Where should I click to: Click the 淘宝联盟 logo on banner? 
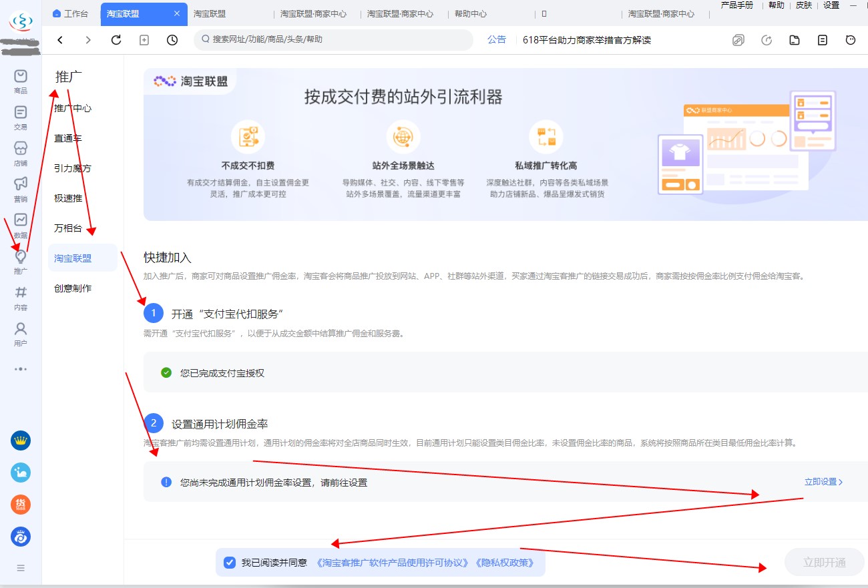191,81
